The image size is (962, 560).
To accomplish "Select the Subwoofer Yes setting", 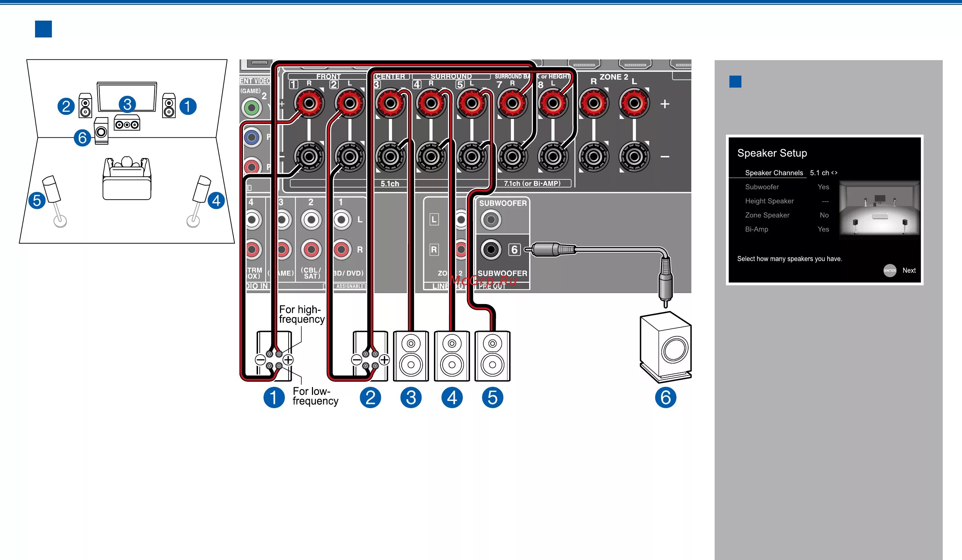I will click(824, 187).
